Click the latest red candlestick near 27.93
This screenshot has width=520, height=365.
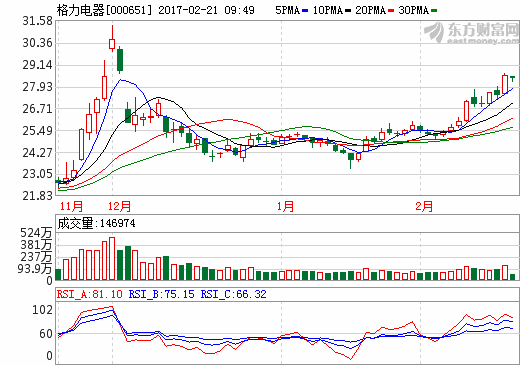505,84
